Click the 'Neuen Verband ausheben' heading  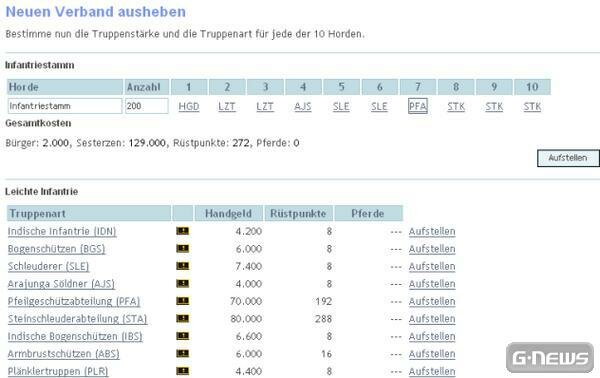(x=96, y=12)
